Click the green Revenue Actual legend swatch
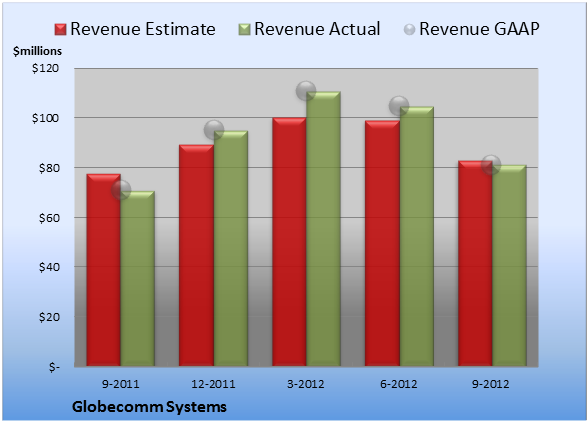 coord(244,30)
